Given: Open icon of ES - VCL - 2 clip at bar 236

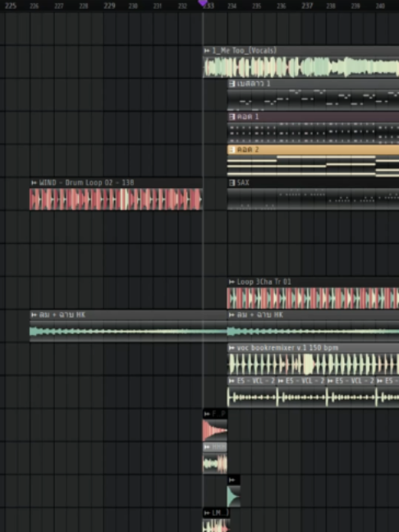Looking at the screenshot, I should point(282,381).
